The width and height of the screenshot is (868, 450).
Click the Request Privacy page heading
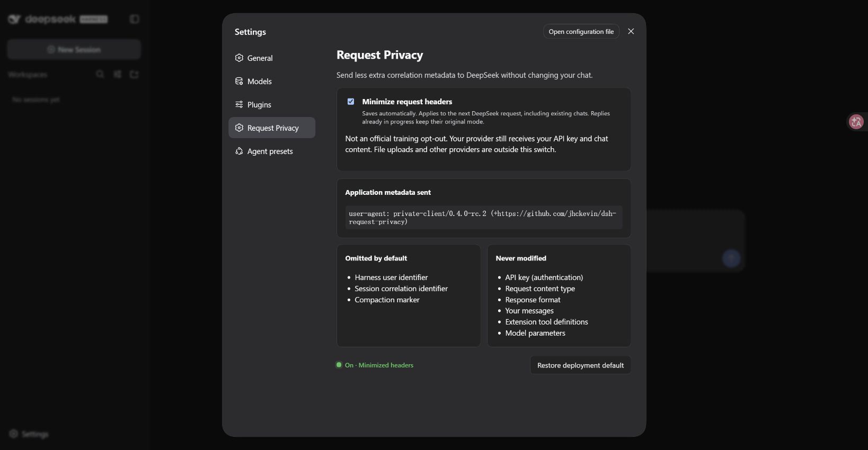[379, 55]
